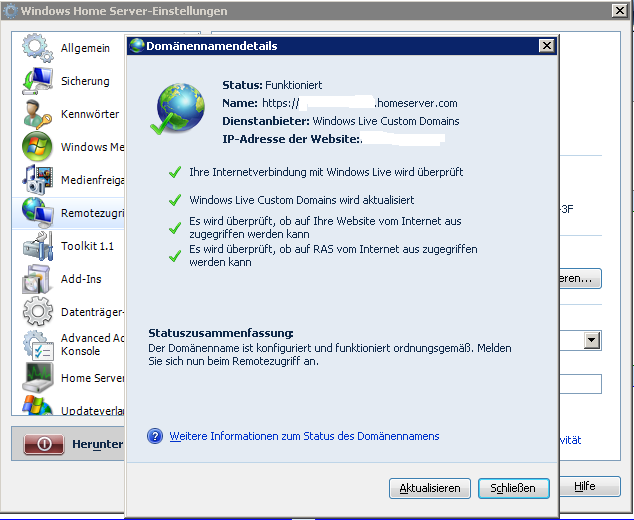
Task: Click the checkmark beside RAS check
Action: (175, 256)
